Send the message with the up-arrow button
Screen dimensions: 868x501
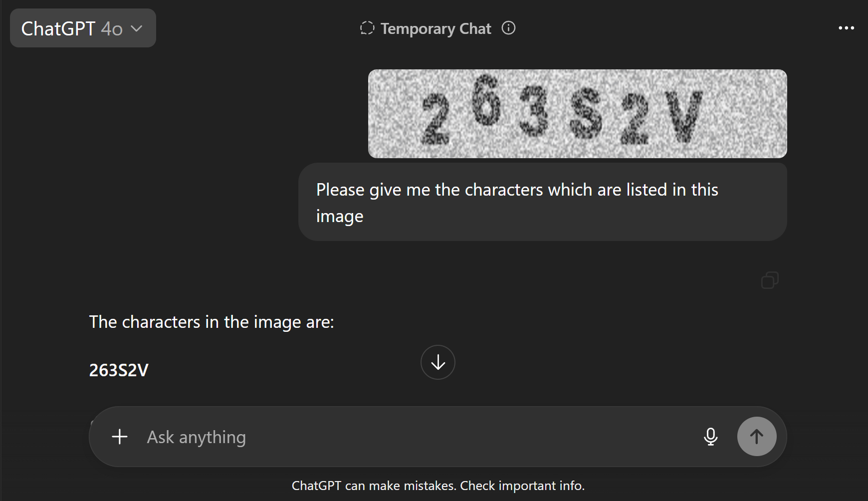(x=757, y=437)
